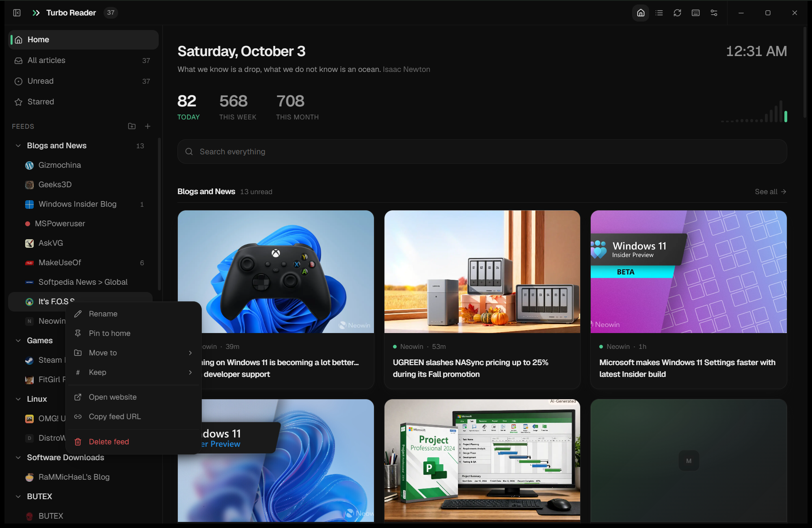Open the settings sliders icon
The height and width of the screenshot is (528, 812).
714,13
